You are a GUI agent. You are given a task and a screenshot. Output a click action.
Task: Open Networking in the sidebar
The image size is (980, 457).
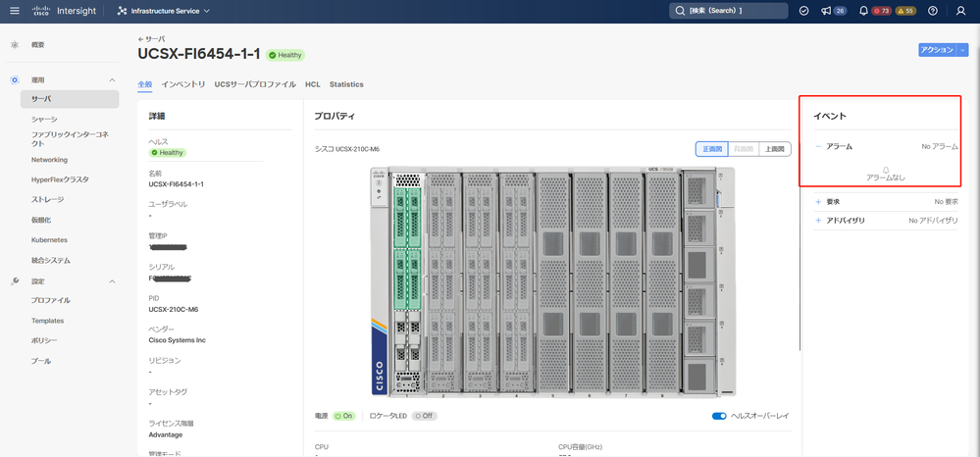(x=49, y=160)
